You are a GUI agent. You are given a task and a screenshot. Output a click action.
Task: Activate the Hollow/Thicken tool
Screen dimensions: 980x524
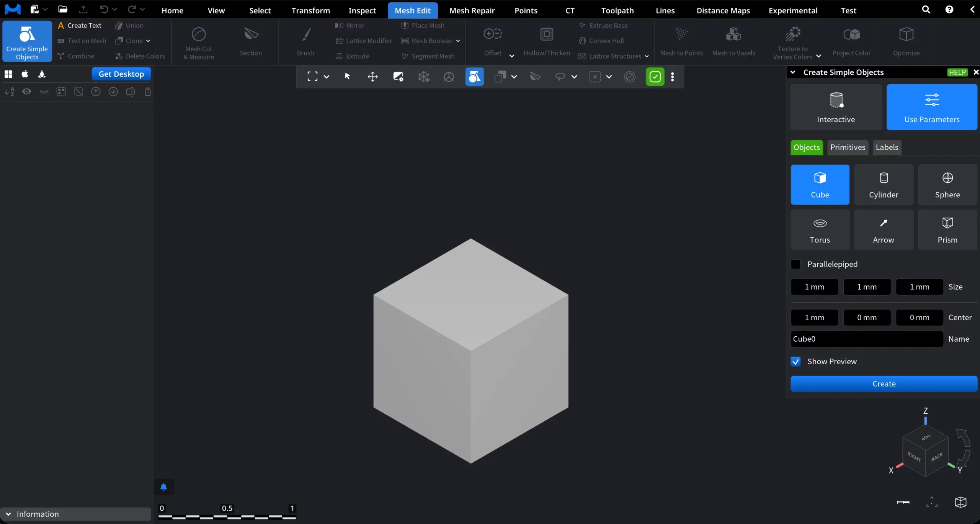pos(546,42)
